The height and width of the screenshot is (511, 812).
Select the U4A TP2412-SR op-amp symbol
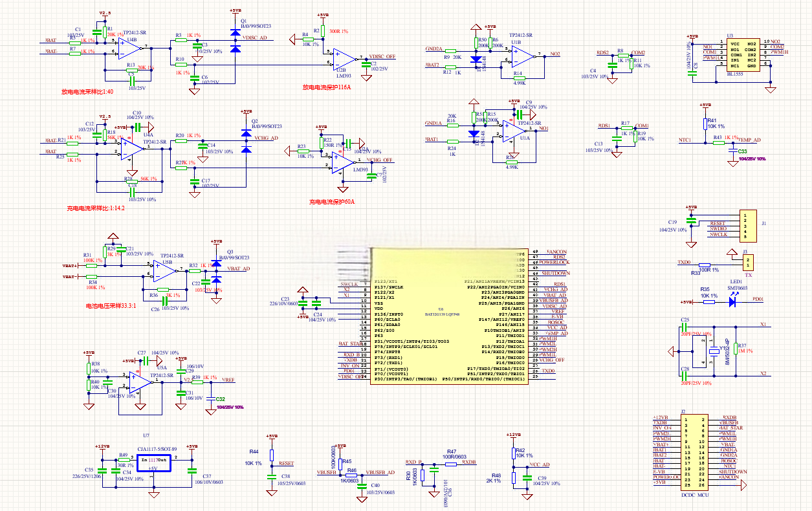click(133, 149)
